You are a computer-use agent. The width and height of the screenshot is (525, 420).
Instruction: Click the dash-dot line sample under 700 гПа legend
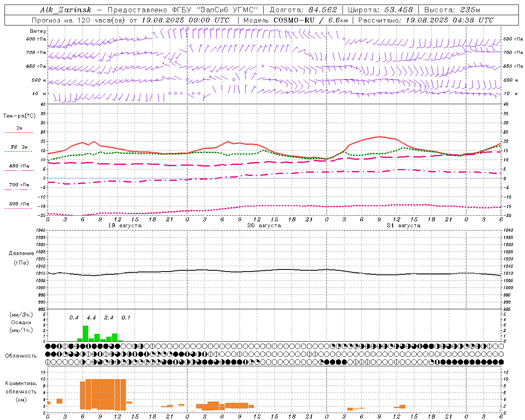pos(19,189)
